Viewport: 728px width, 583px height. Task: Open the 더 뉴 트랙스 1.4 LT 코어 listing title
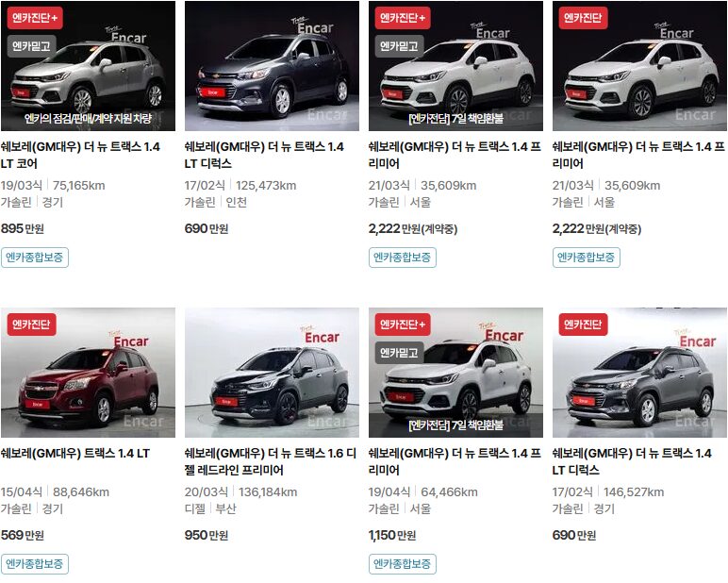80,155
